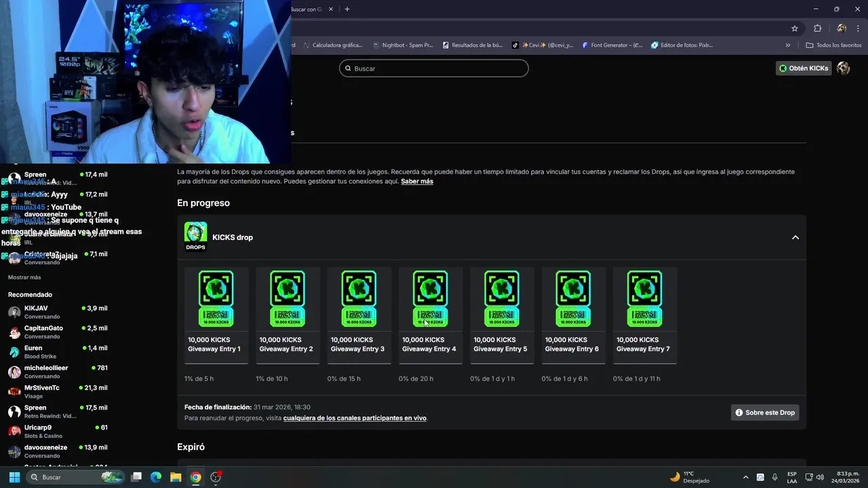Launch Microsoft Edge from the taskbar
This screenshot has width=868, height=488.
click(156, 477)
